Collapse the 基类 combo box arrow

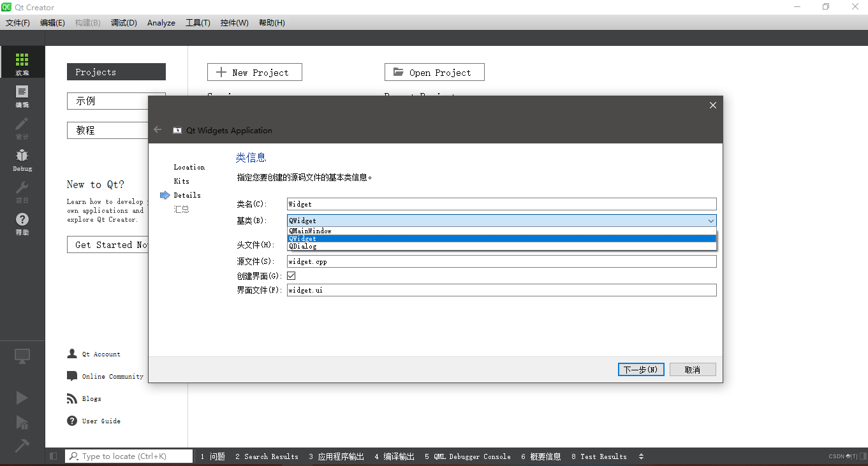click(711, 221)
